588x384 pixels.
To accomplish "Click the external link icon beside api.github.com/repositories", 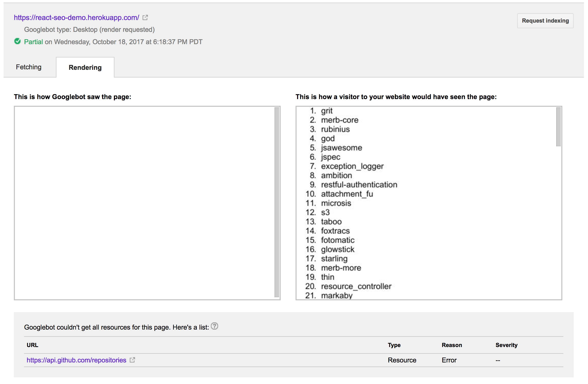I will (x=132, y=360).
